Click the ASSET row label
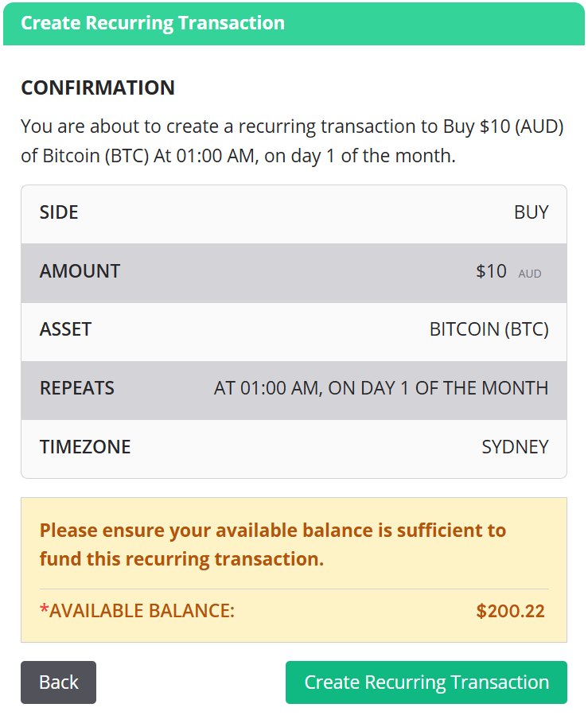 coord(65,329)
